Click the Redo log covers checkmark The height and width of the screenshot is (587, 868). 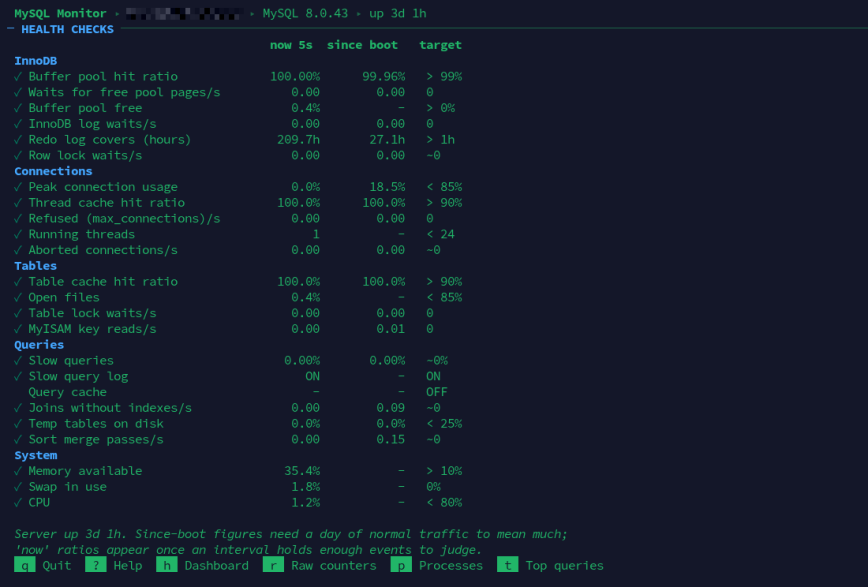pos(18,140)
